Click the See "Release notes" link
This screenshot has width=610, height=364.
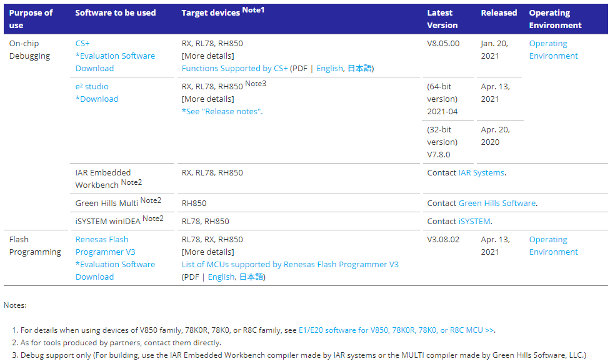pos(222,112)
